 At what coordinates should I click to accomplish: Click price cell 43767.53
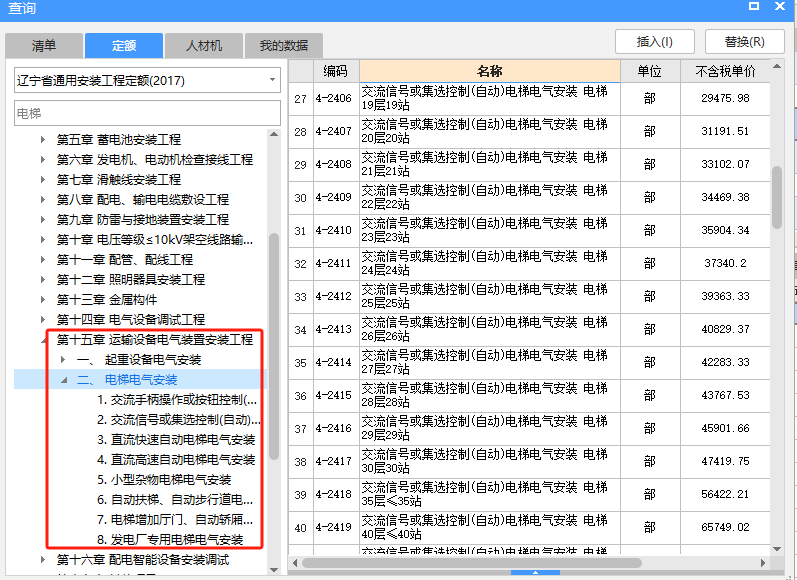(x=725, y=395)
